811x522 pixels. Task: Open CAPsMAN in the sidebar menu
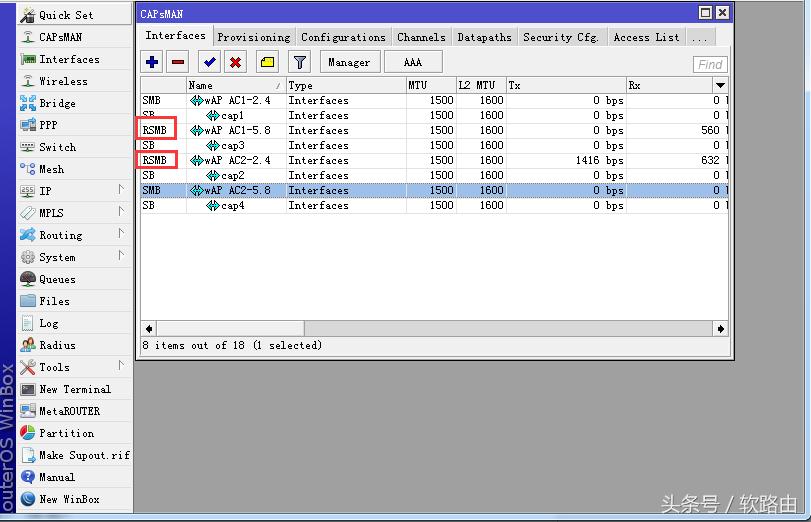(75, 37)
